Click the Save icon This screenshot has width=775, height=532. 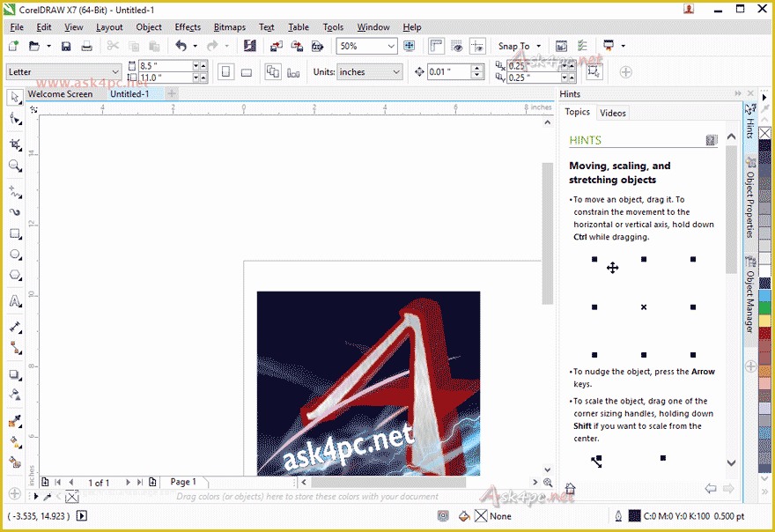(x=66, y=46)
